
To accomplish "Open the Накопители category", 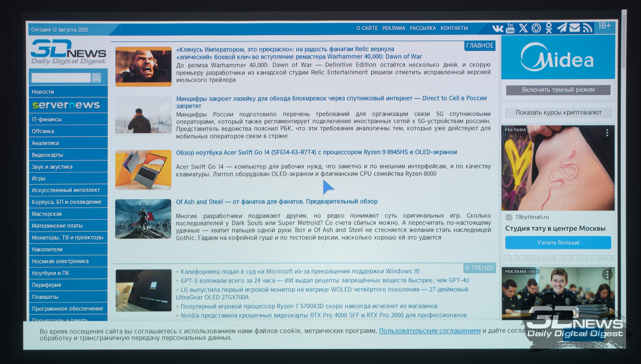I will [x=68, y=249].
